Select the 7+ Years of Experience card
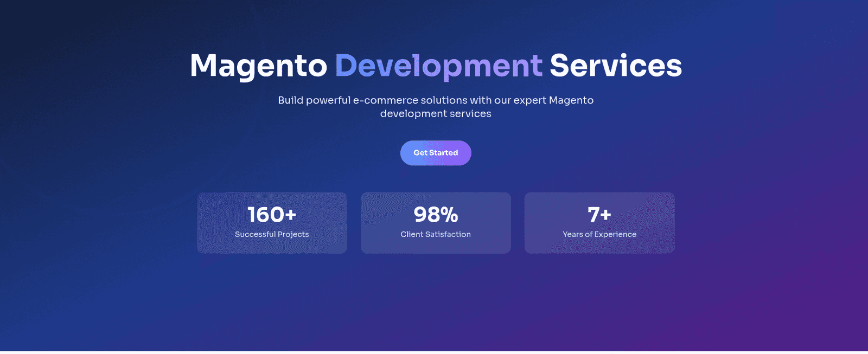This screenshot has height=354, width=868. [x=599, y=223]
